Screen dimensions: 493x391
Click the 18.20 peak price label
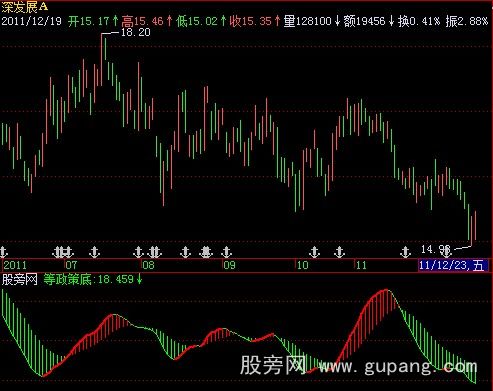click(x=136, y=32)
